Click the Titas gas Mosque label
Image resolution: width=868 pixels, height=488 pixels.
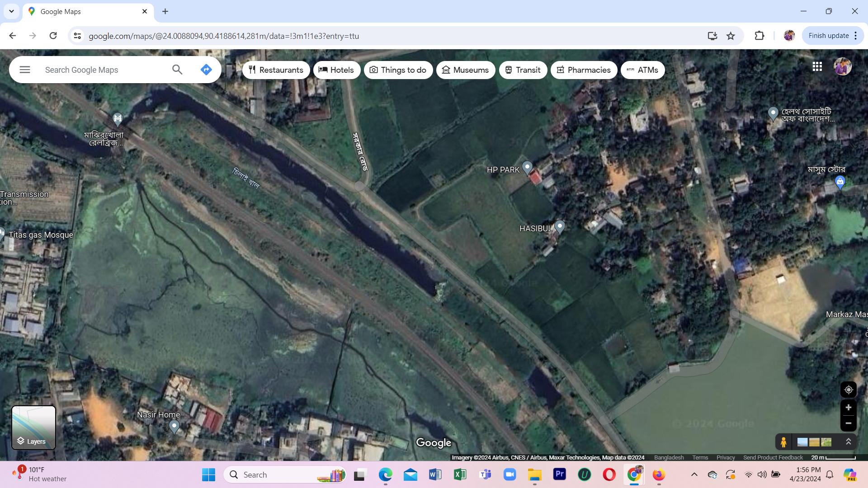click(41, 235)
